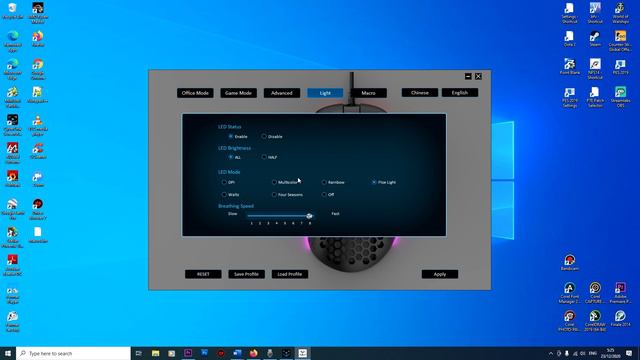Set Breathing Speed slider to mark 1
This screenshot has height=360, width=640.
click(251, 223)
